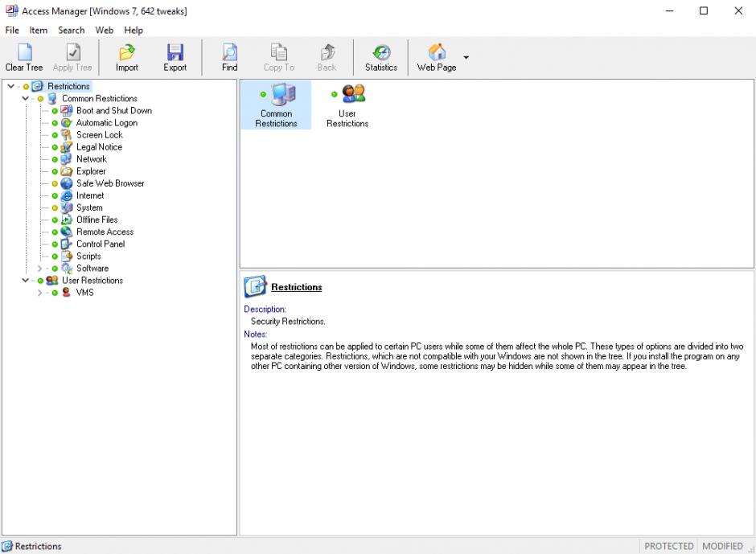The height and width of the screenshot is (554, 756).
Task: Click the Scripts tree icon
Action: [67, 256]
